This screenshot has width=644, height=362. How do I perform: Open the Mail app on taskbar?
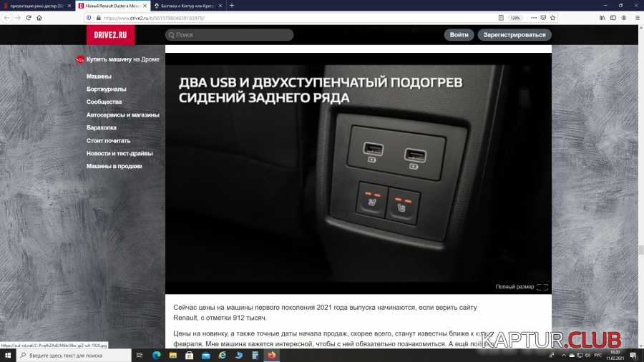206,356
